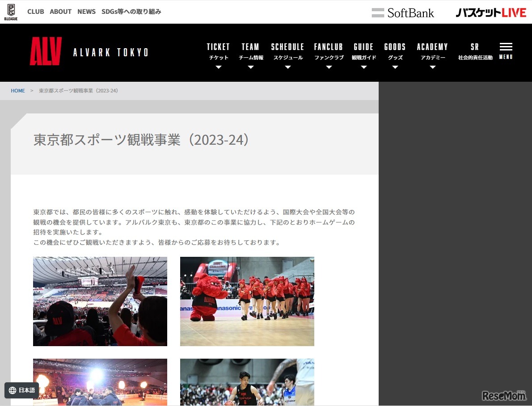Screen dimensions: 532x406
Task: Switch to the TEAM チーム情報 menu
Action: (250, 51)
